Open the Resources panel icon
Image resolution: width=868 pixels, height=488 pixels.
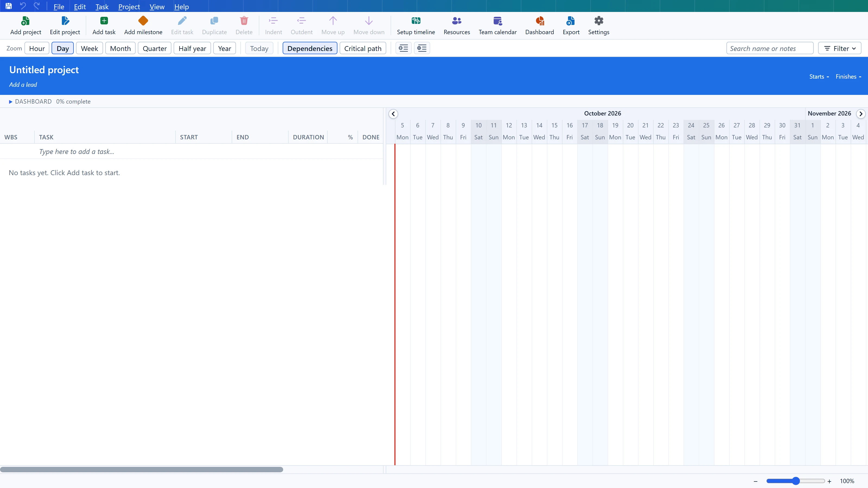click(x=457, y=21)
